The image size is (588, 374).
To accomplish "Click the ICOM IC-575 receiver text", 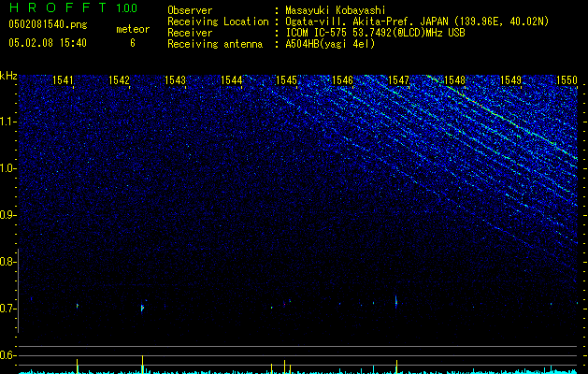I will tap(375, 33).
